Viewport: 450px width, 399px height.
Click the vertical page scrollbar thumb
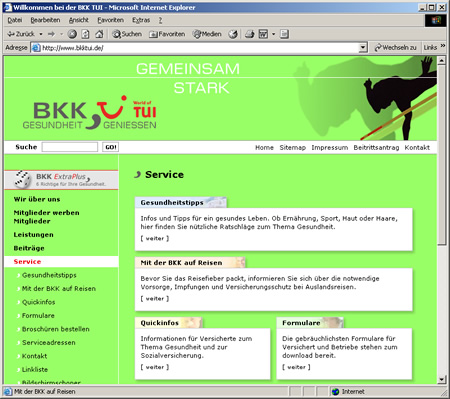tap(441, 155)
